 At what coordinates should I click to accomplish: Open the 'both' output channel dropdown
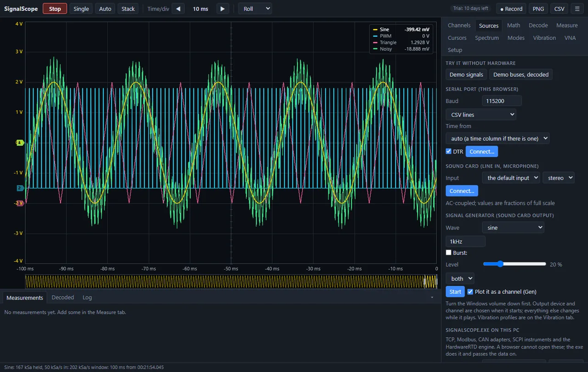(x=460, y=278)
